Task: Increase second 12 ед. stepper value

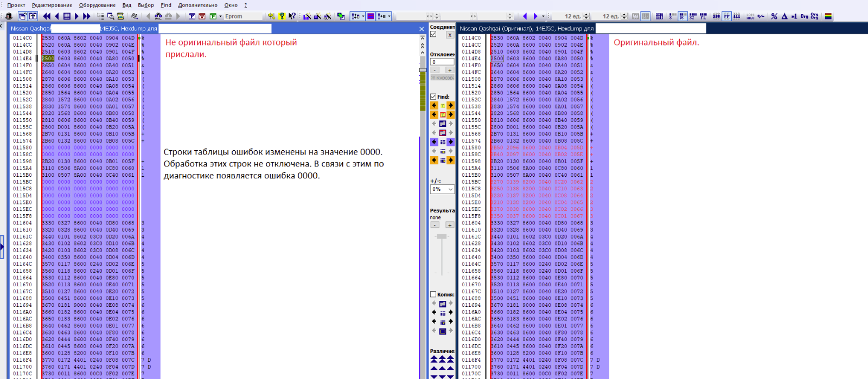Action: pyautogui.click(x=624, y=15)
